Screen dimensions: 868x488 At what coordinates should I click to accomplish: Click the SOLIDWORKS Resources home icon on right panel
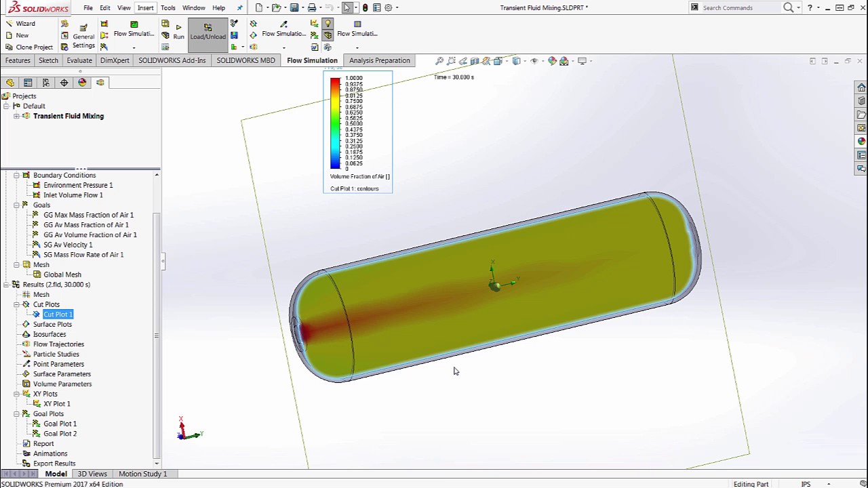pos(861,87)
